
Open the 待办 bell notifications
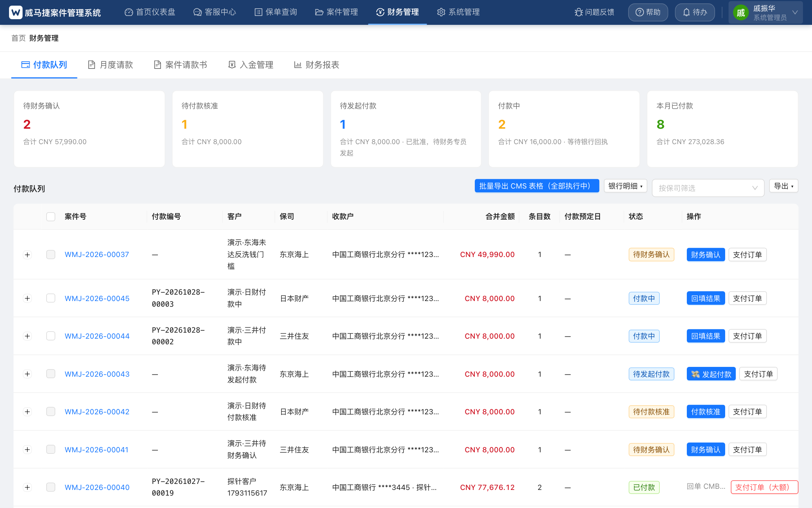coord(695,12)
